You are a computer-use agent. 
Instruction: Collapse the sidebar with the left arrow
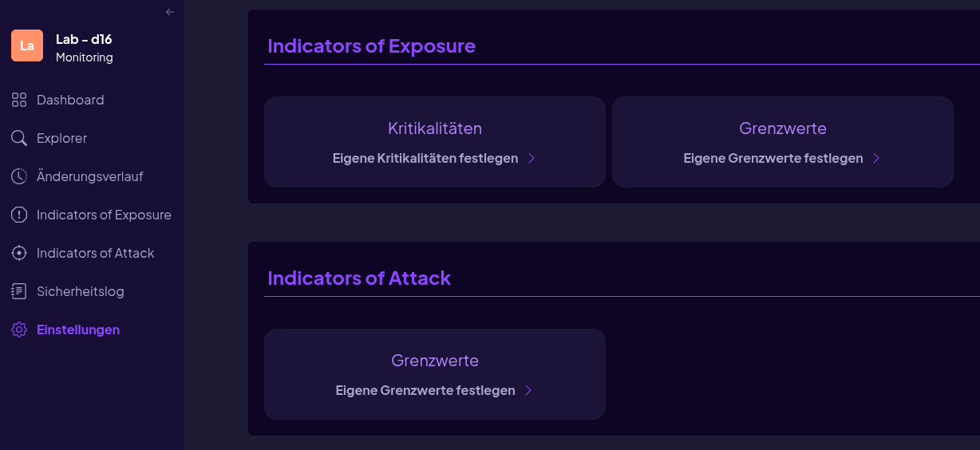click(169, 12)
